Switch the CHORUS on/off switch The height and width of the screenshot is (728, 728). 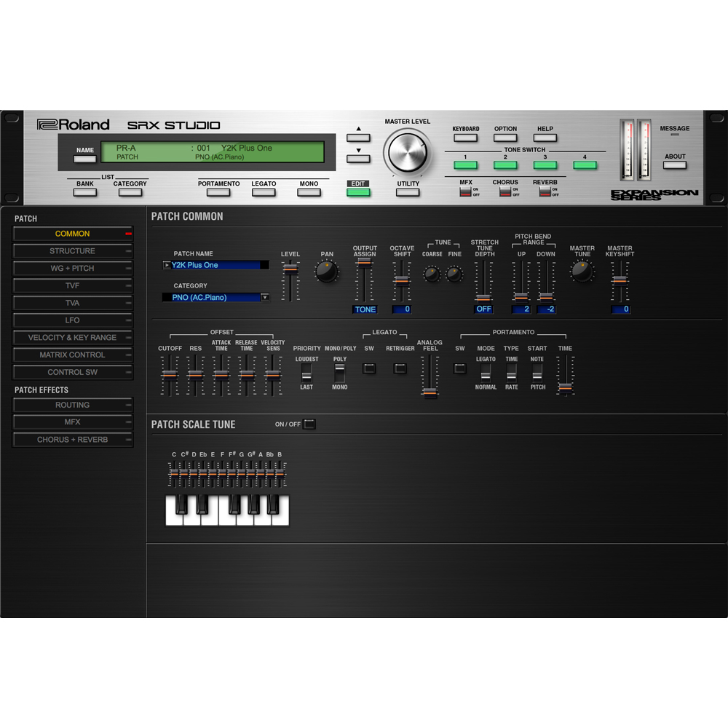point(505,191)
